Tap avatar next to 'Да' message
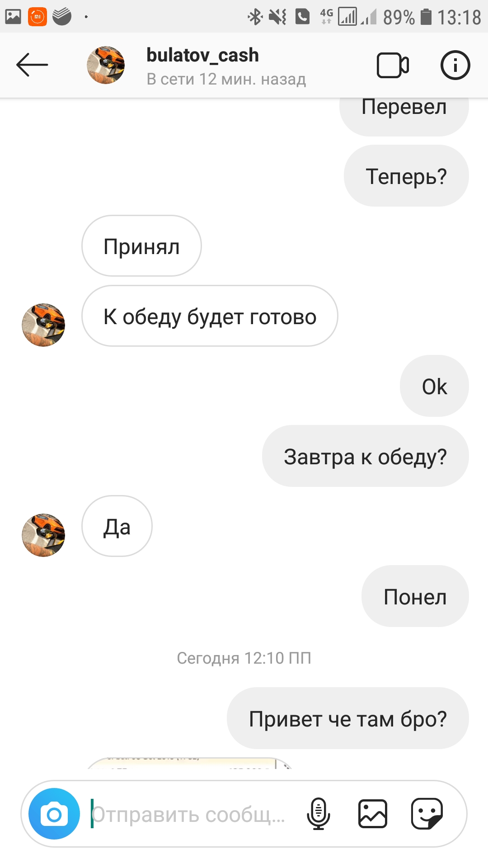Screen dimensions: 488x868 [43, 535]
